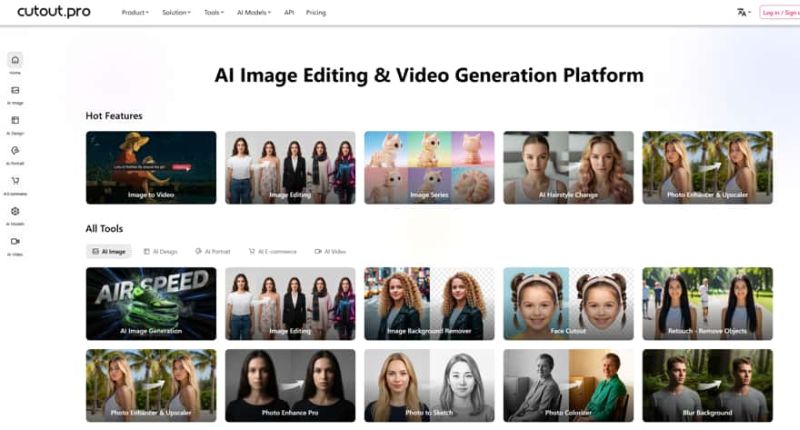800x430 pixels.
Task: Expand the AI Models navbar dropdown
Action: click(x=255, y=13)
